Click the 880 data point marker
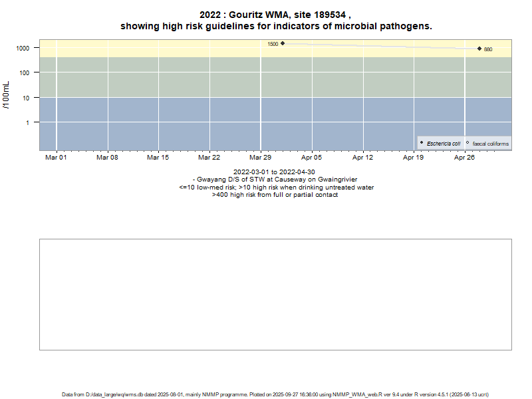The width and height of the screenshot is (532, 399). [x=479, y=49]
